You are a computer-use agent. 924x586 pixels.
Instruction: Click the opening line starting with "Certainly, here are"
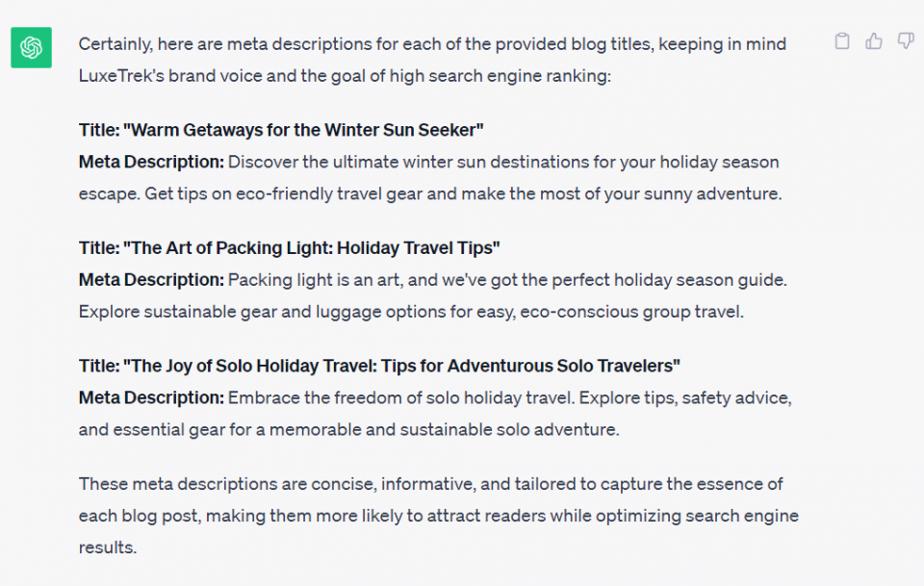coord(432,44)
